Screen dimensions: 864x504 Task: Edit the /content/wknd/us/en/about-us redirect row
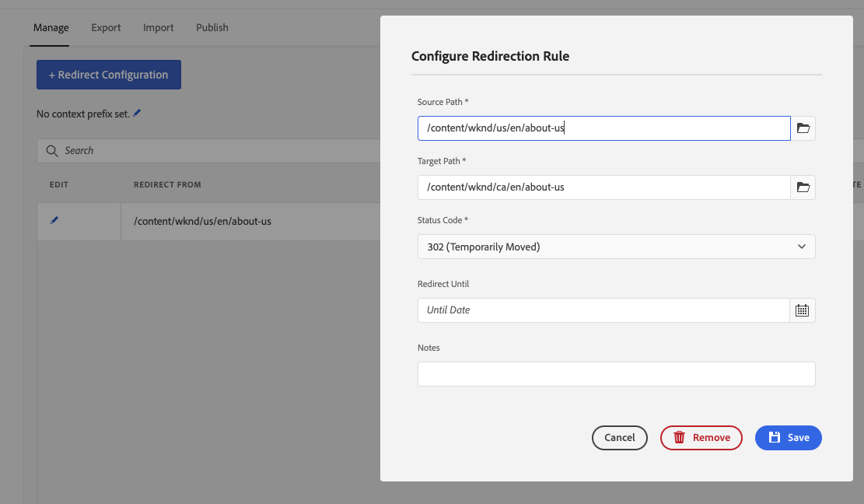[54, 220]
